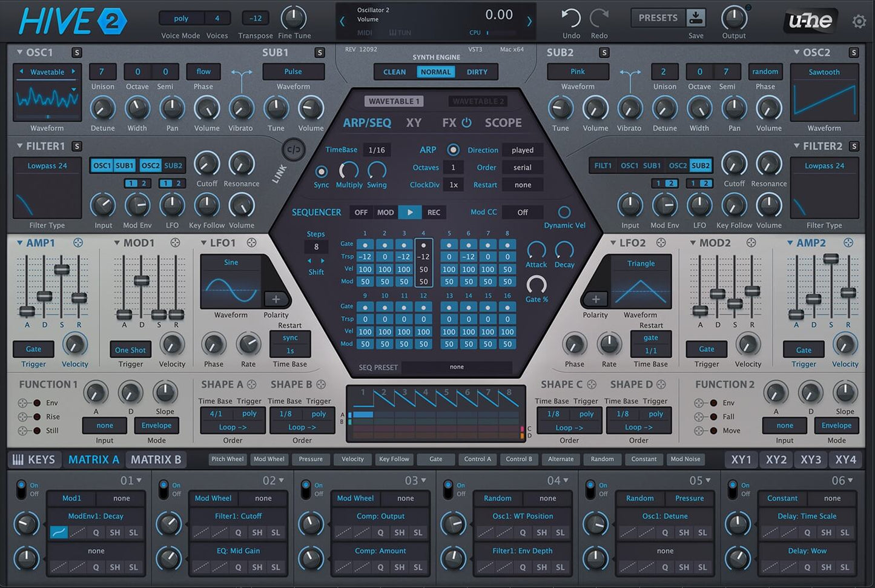Image resolution: width=875 pixels, height=588 pixels.
Task: Toggle OSC2 input on Filter1
Action: (x=150, y=165)
